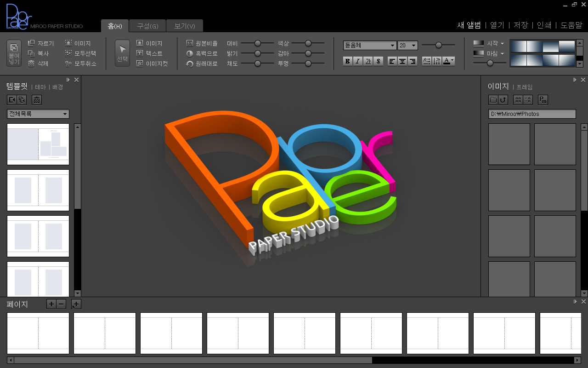Click the 붙여넣기 paste button
The height and width of the screenshot is (368, 588).
14,53
